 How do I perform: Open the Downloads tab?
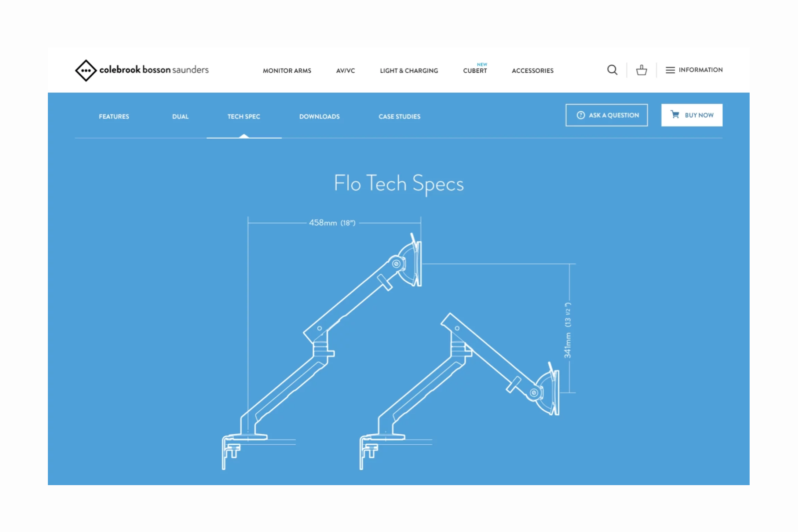click(x=319, y=117)
